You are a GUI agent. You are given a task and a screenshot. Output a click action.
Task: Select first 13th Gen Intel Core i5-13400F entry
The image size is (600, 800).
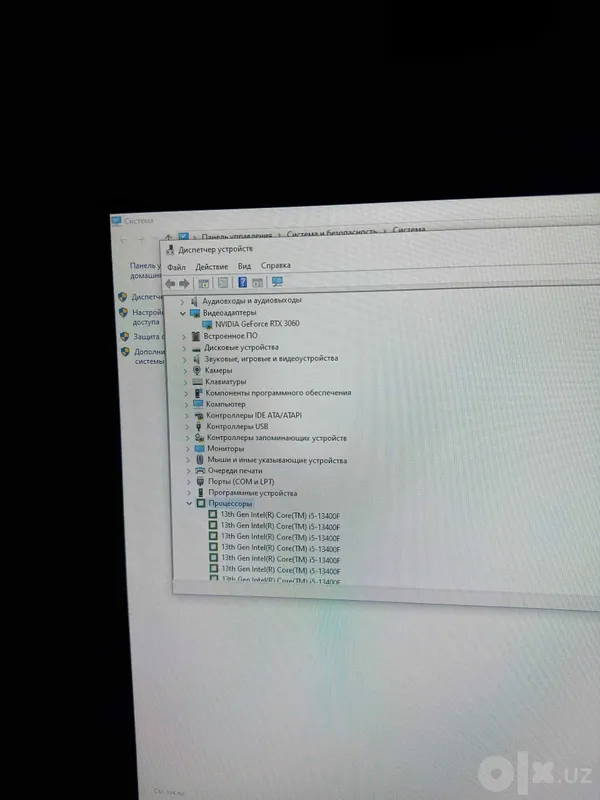(280, 515)
